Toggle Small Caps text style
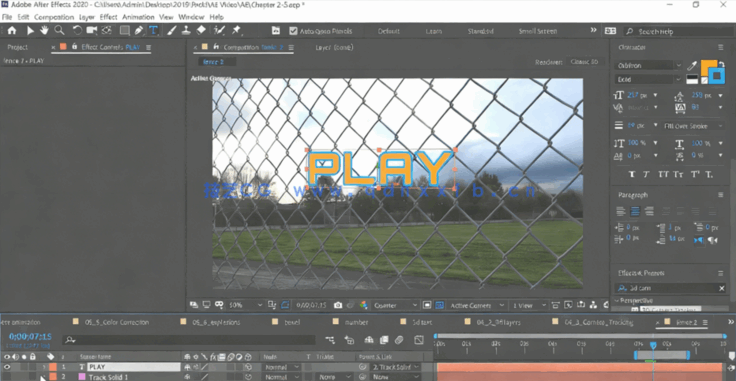The image size is (736, 381). pyautogui.click(x=678, y=174)
